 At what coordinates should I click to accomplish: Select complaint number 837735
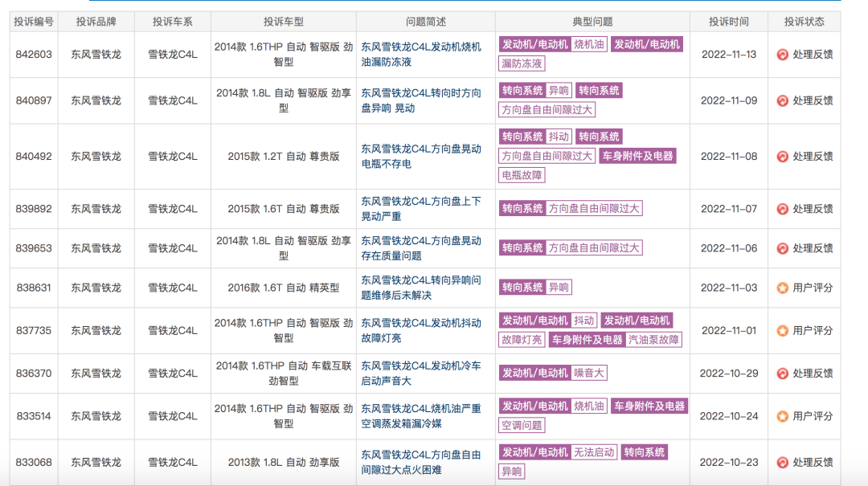click(x=34, y=330)
